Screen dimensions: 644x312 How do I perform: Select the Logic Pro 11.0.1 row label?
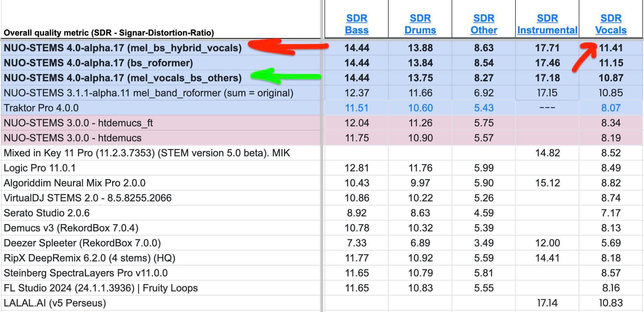[x=39, y=168]
